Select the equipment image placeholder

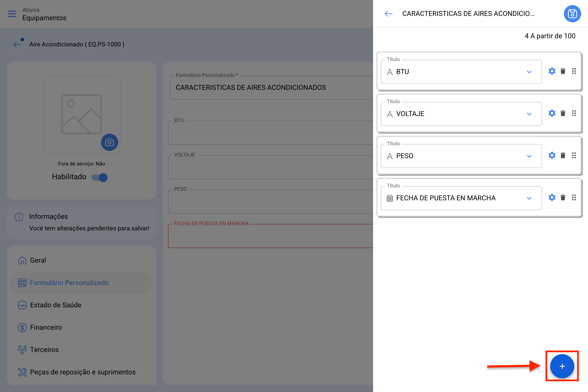[x=81, y=114]
